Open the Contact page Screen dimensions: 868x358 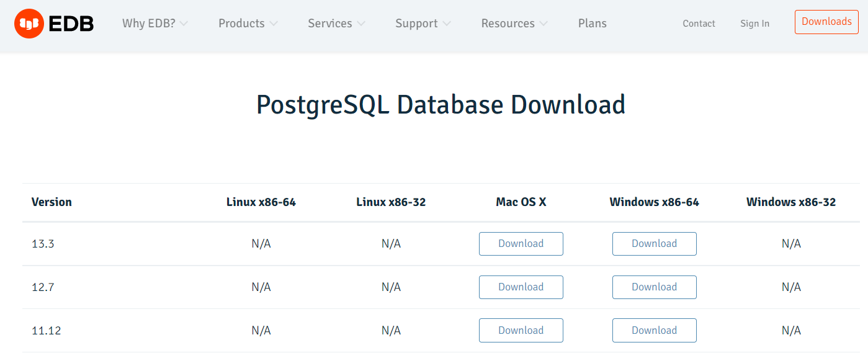[699, 24]
